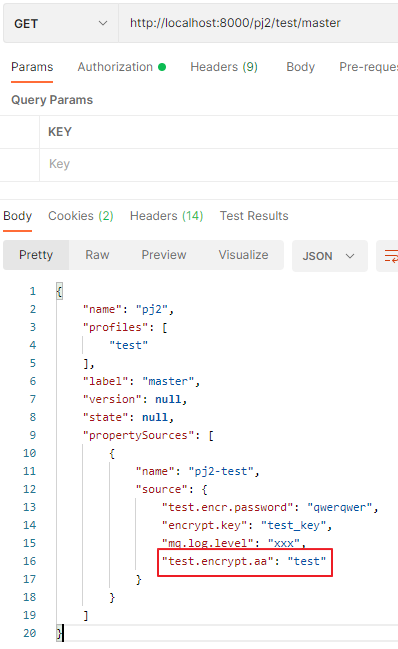Switch to Preview view

point(164,255)
